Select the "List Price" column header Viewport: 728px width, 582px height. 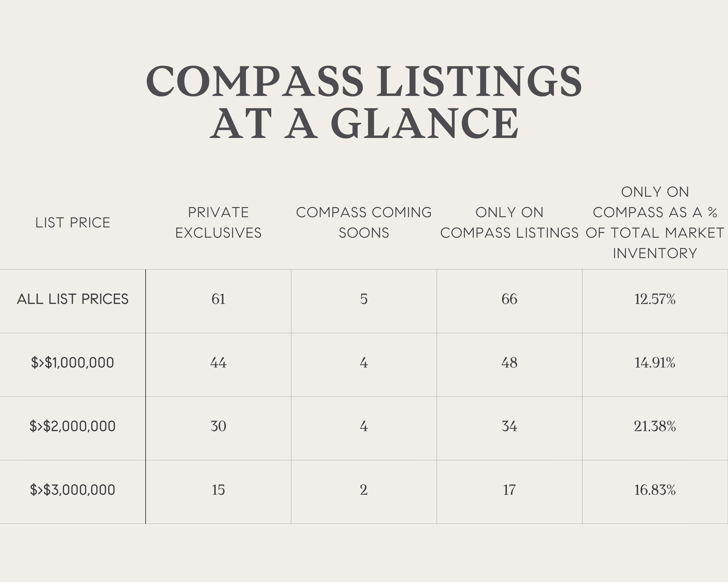(73, 223)
